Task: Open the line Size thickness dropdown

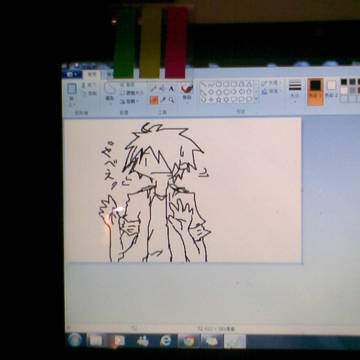Action: (295, 92)
